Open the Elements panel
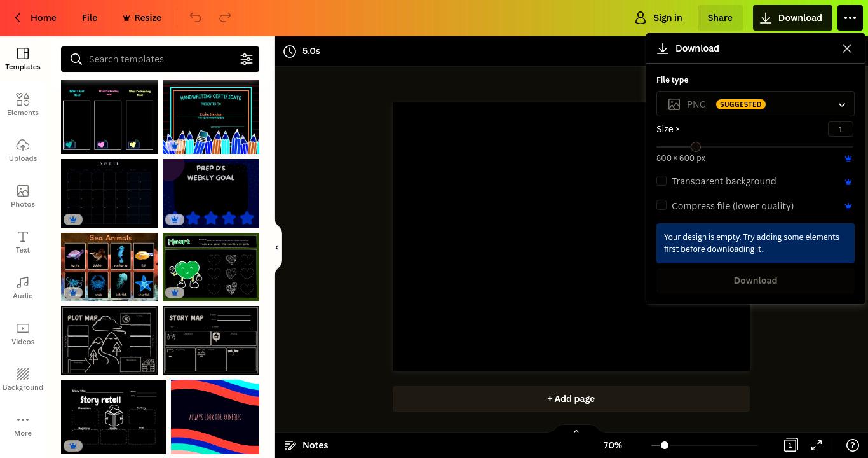868x458 pixels. point(23,104)
